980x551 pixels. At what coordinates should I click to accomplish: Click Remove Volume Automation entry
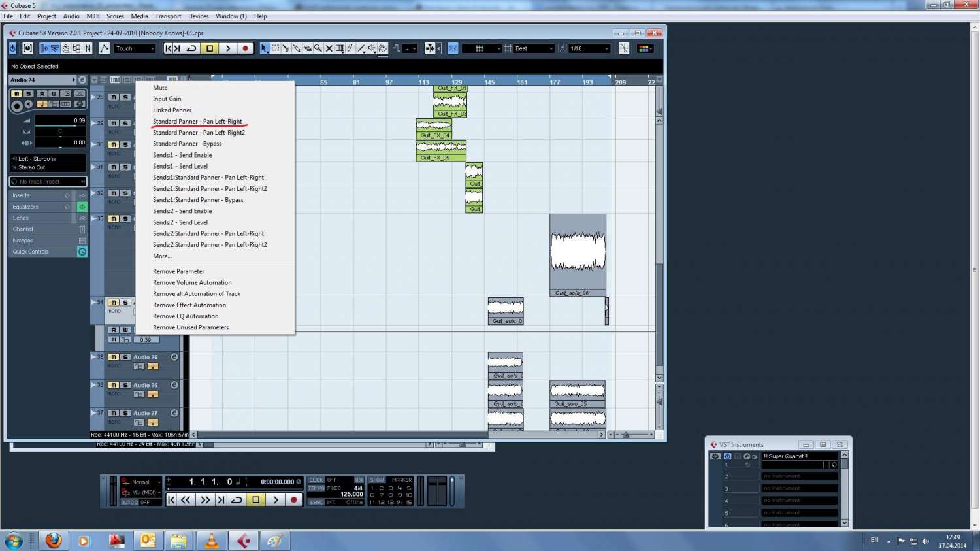pyautogui.click(x=192, y=282)
